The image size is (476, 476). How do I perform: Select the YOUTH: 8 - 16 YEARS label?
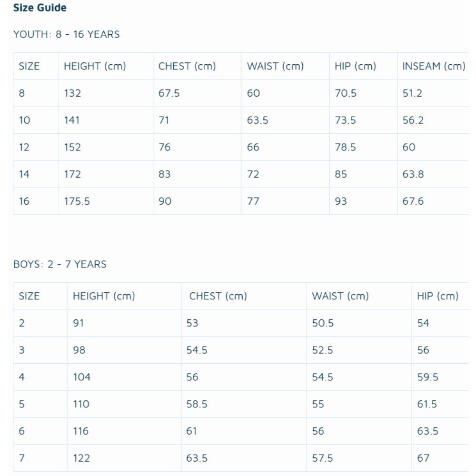tap(67, 34)
